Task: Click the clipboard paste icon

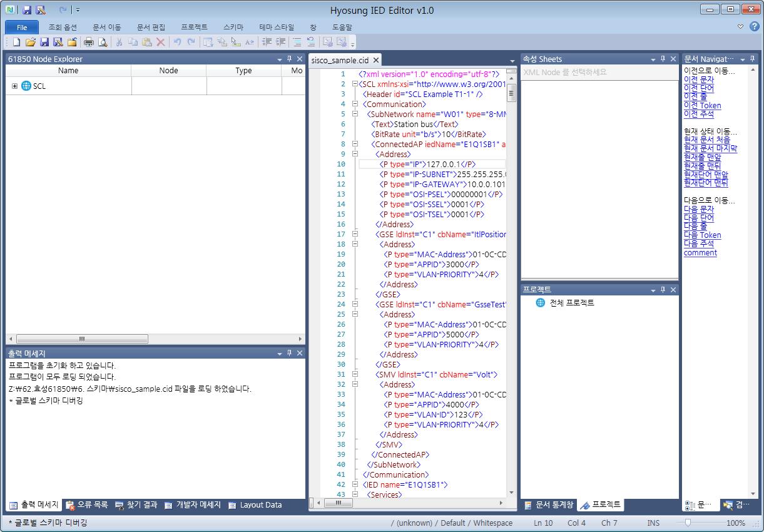Action: click(146, 42)
